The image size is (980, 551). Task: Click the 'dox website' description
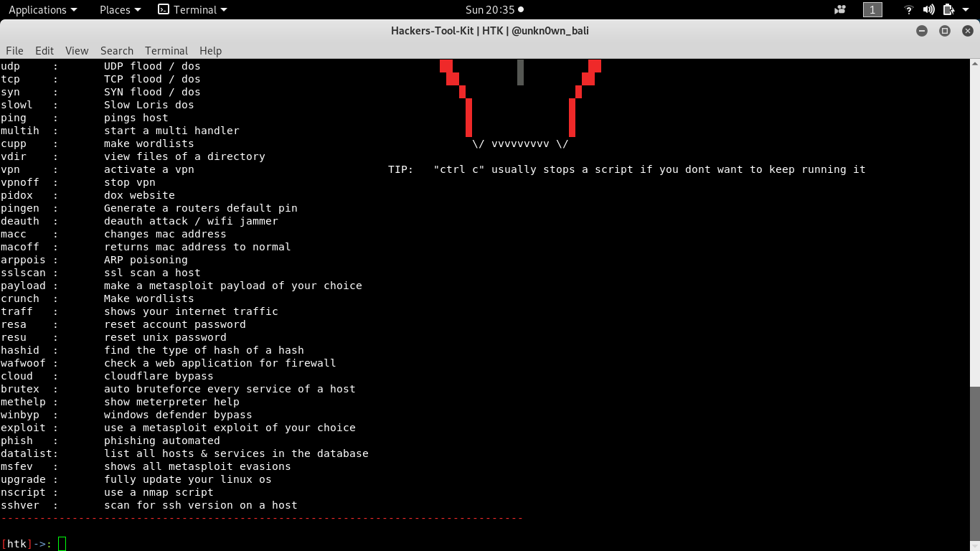[x=139, y=195]
